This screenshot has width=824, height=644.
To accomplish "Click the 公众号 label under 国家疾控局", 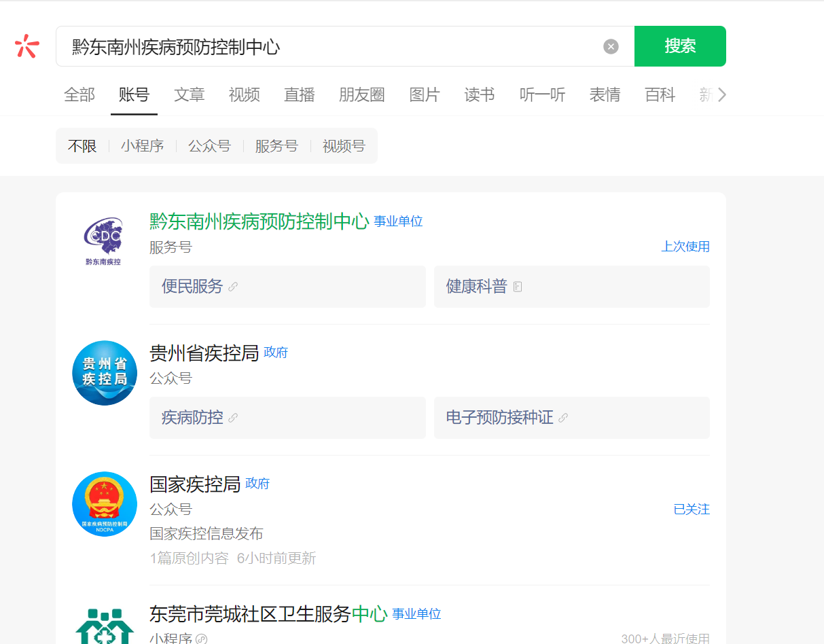I will pos(171,509).
